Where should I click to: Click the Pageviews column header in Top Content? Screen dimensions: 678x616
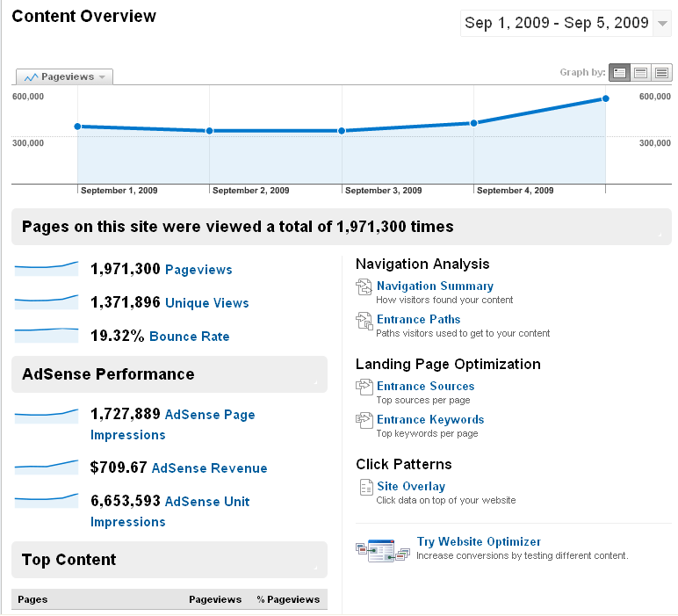click(x=215, y=599)
